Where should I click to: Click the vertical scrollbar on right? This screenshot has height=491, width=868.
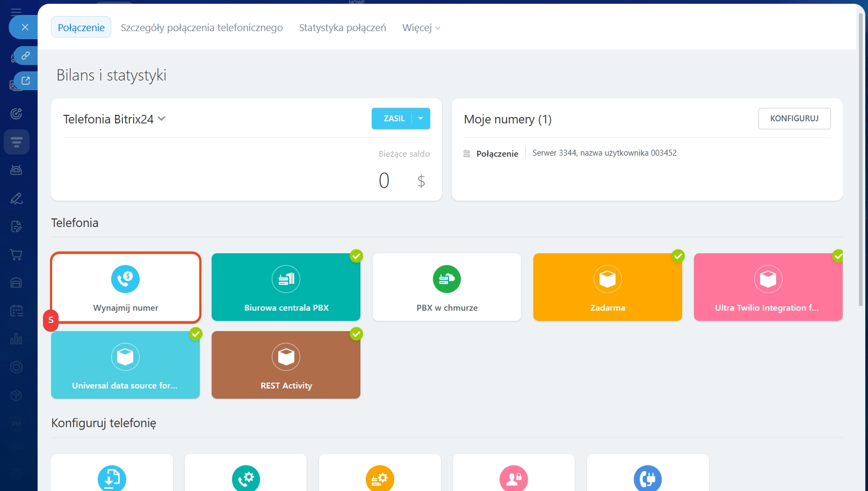(860, 161)
